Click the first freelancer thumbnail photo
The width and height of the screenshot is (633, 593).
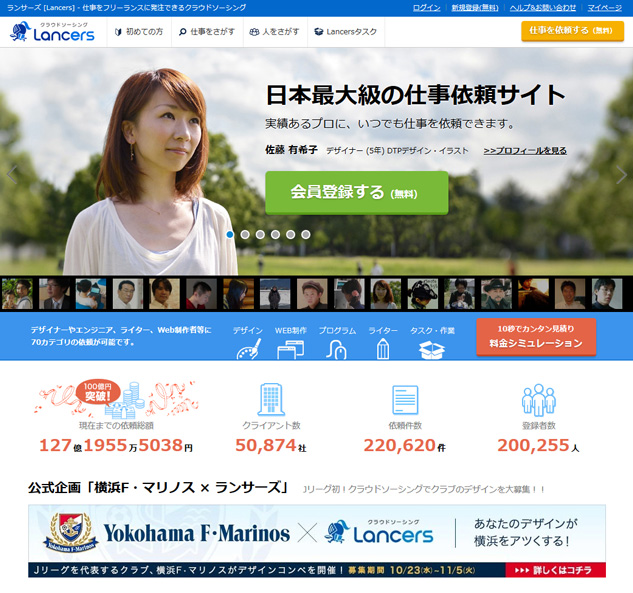[x=17, y=293]
